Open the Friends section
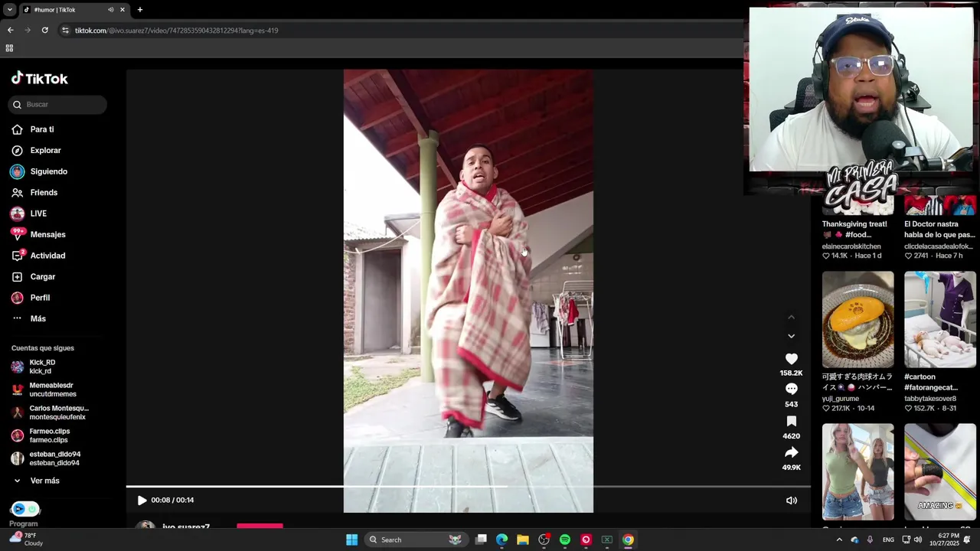The image size is (980, 551). pyautogui.click(x=34, y=193)
